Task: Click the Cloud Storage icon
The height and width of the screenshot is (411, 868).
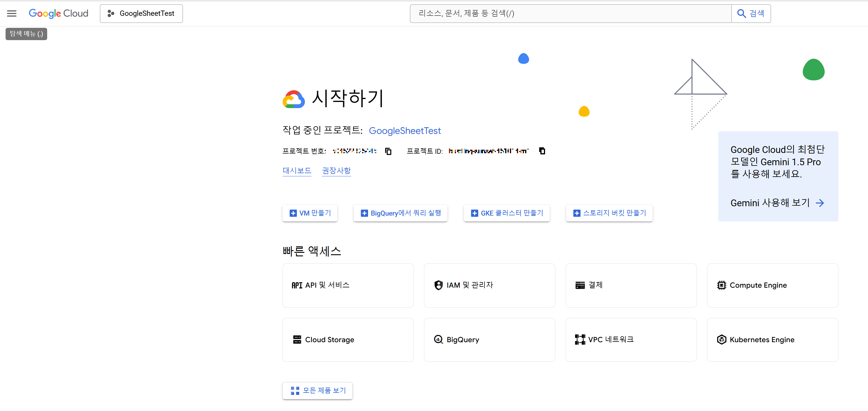Action: pos(297,340)
